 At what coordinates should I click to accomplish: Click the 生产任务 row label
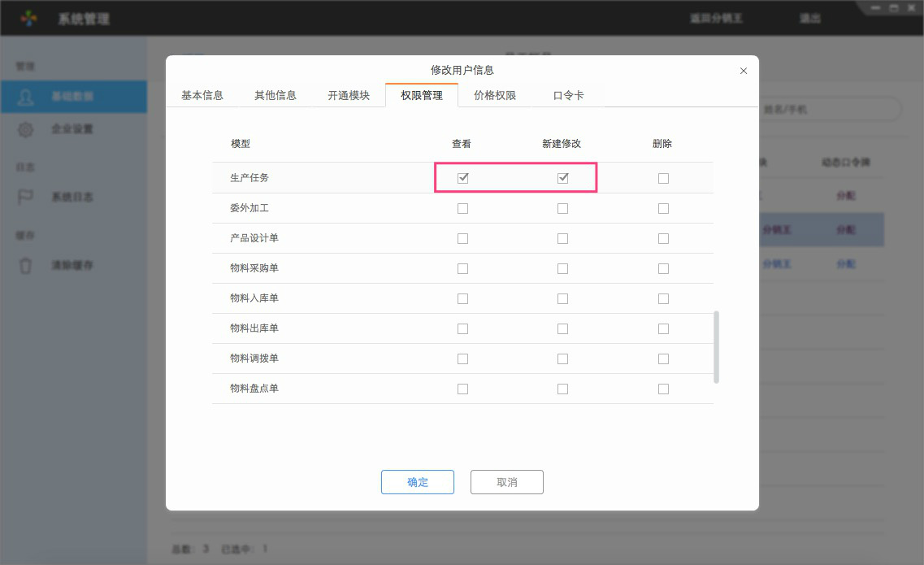pyautogui.click(x=249, y=177)
